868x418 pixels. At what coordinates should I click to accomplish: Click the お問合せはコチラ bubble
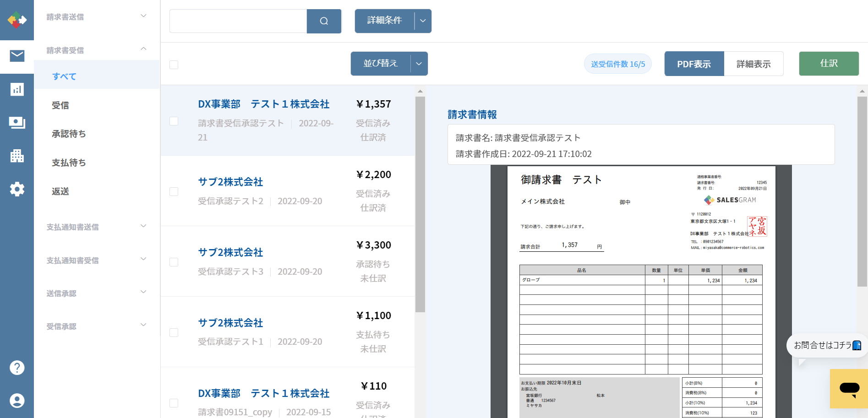[x=827, y=345]
